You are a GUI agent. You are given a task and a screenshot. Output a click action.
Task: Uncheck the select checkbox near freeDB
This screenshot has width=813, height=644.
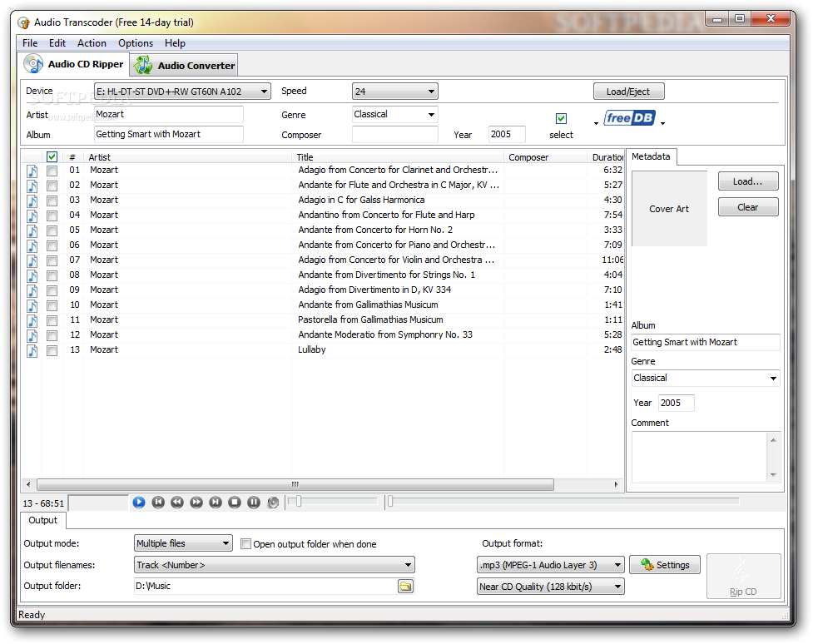[x=561, y=119]
